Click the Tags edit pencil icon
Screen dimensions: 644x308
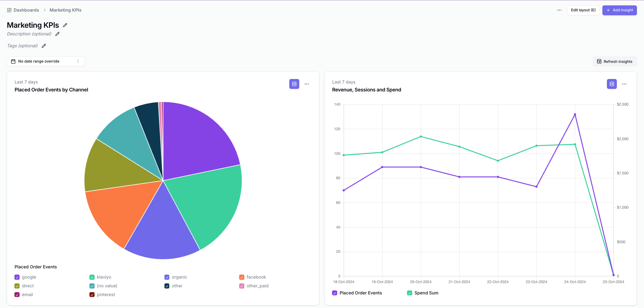pyautogui.click(x=44, y=46)
